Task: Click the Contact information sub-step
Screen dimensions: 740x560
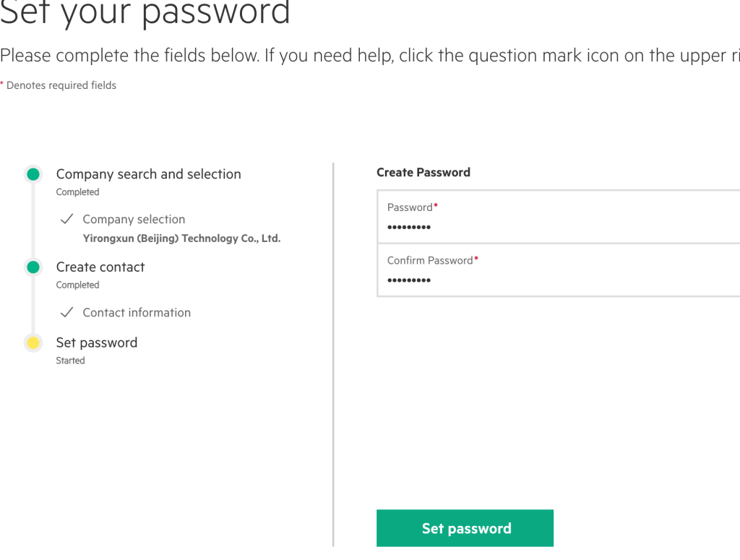Action: pyautogui.click(x=137, y=312)
